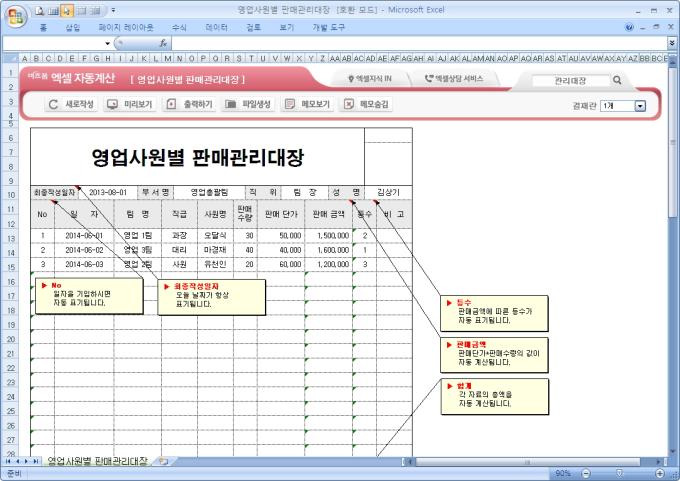Select the 마경재 employee cell
Screen dimensions: 680x481
click(x=215, y=250)
